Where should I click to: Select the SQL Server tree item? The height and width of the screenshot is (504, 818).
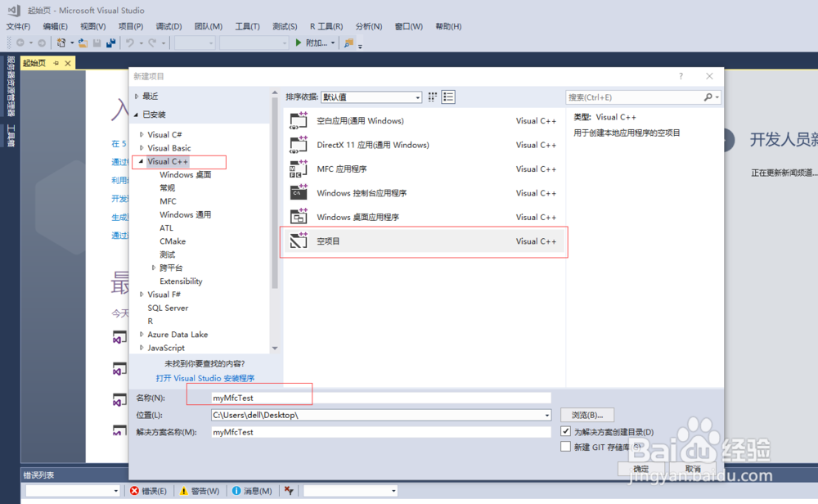click(168, 308)
